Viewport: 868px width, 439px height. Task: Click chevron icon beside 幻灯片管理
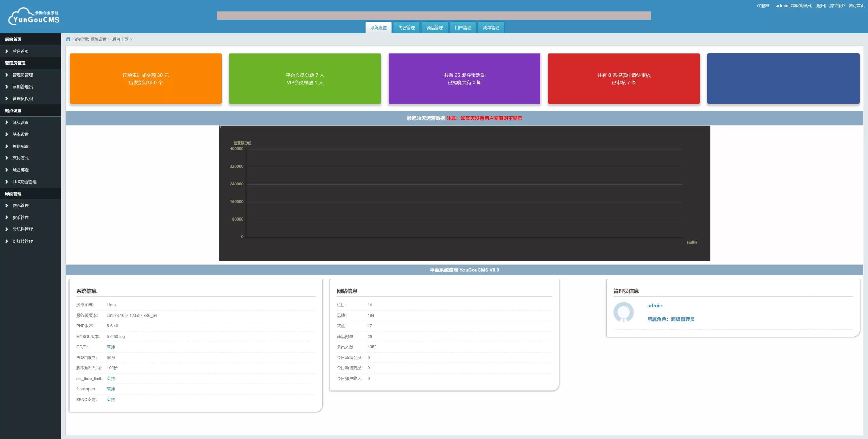pos(7,241)
